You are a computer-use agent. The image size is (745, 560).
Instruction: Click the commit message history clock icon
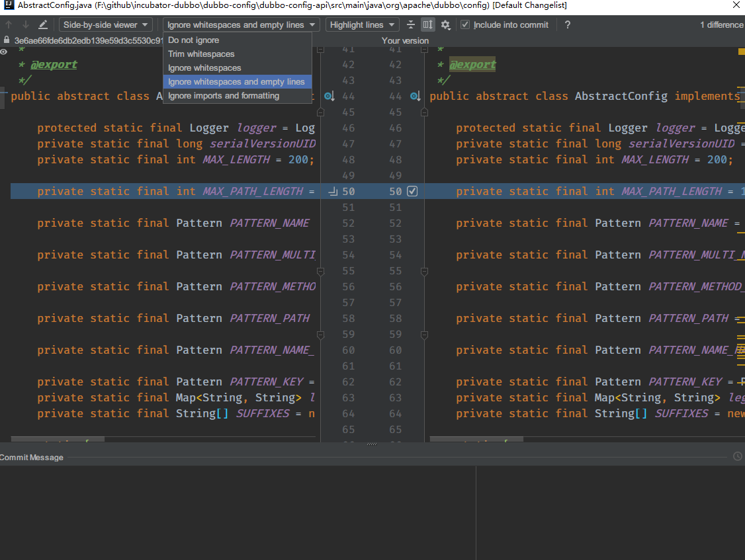pyautogui.click(x=738, y=456)
